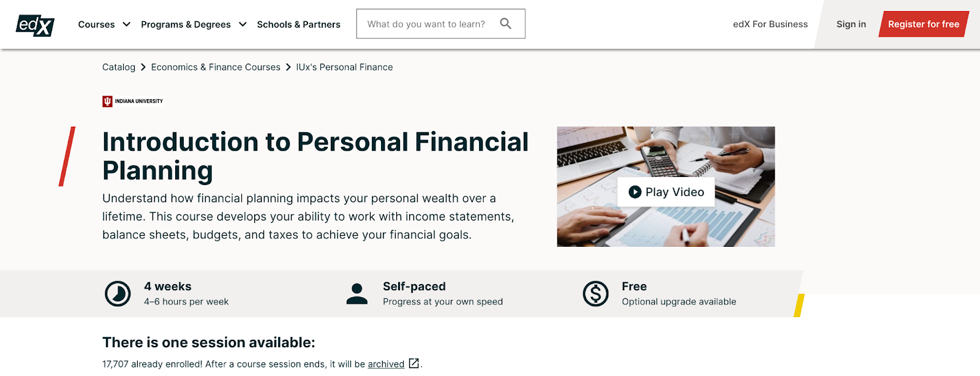The image size is (980, 376).
Task: Open edX For Business link
Action: pyautogui.click(x=771, y=24)
